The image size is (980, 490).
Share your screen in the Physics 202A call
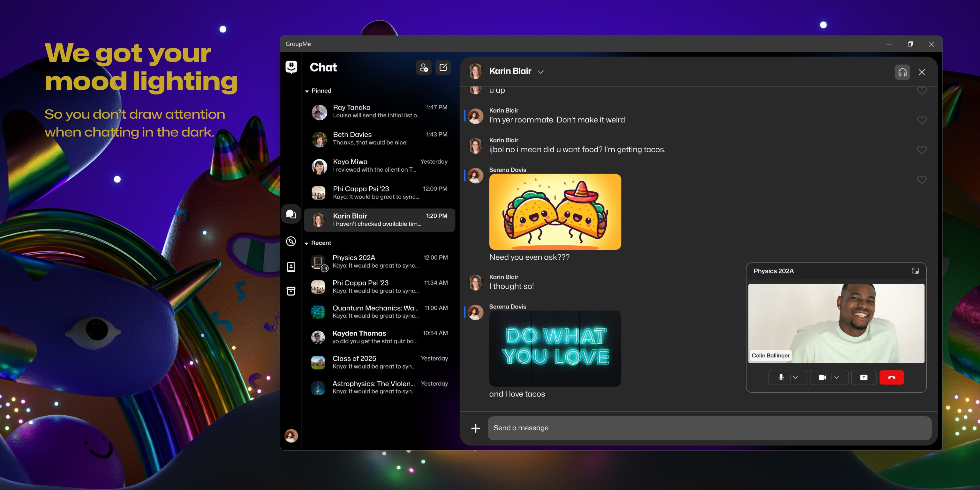coord(863,377)
